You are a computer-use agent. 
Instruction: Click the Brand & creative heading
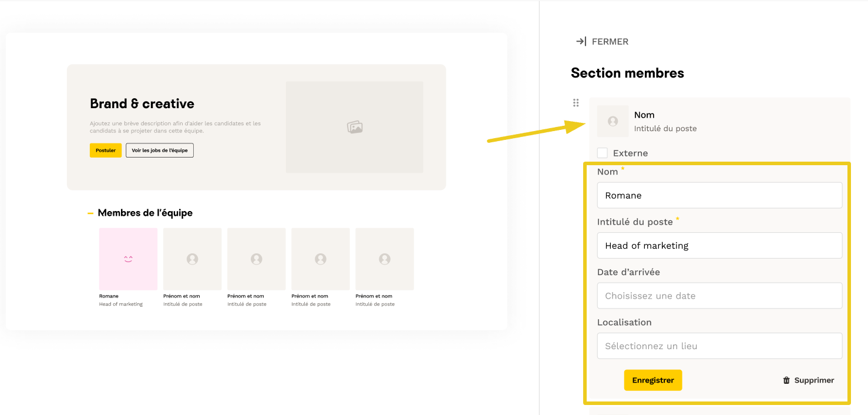(x=142, y=103)
